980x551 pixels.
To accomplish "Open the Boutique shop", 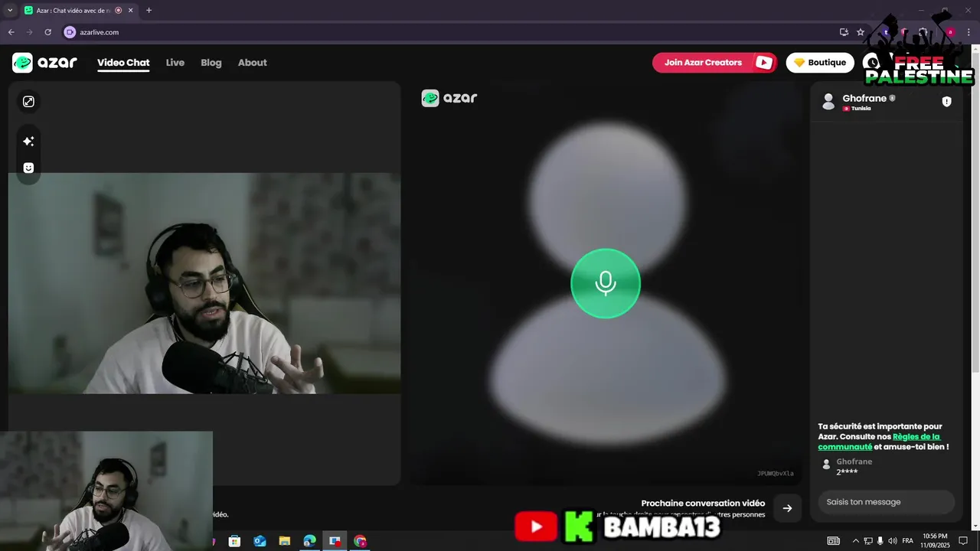I will click(820, 63).
